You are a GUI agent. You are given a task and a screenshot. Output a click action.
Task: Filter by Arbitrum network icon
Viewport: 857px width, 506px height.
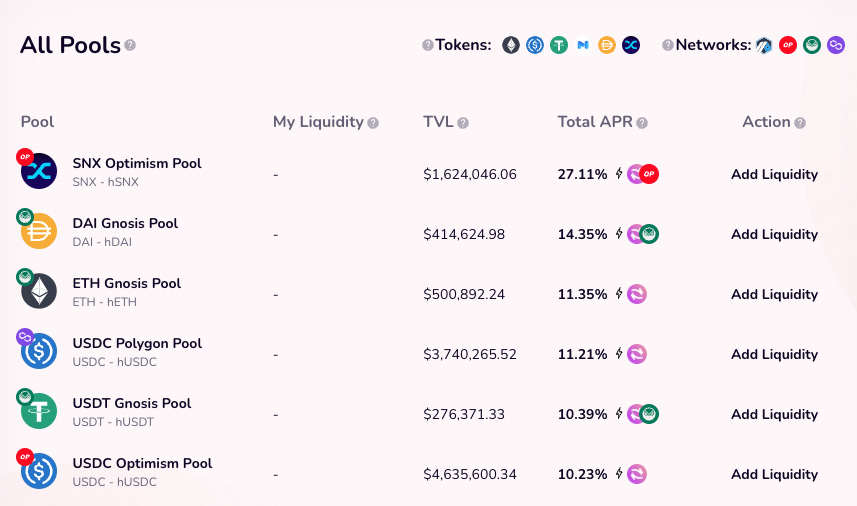(764, 45)
